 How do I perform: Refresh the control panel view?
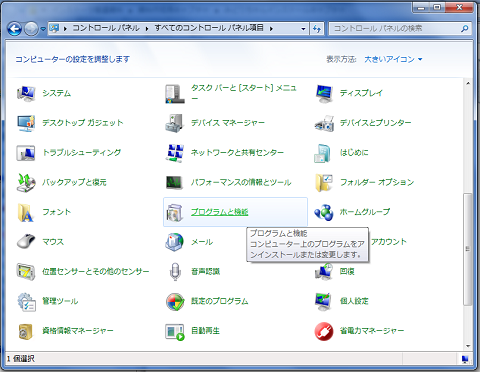pyautogui.click(x=317, y=29)
